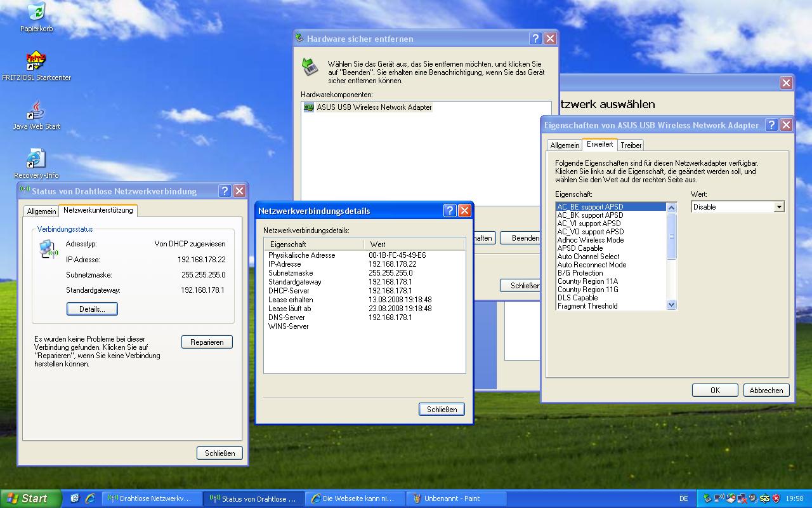812x508 pixels.
Task: Select the Lease erhalten row
Action: [365, 300]
